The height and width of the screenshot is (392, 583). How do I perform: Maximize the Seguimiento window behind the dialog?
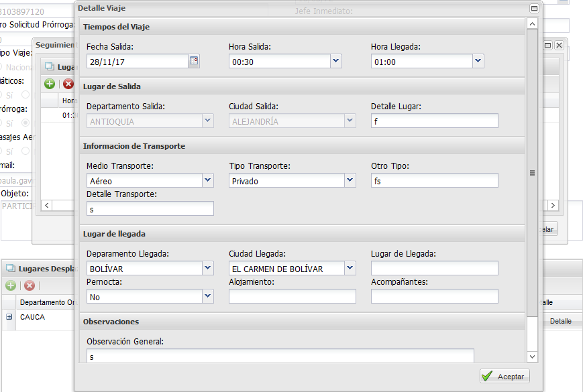[548, 45]
